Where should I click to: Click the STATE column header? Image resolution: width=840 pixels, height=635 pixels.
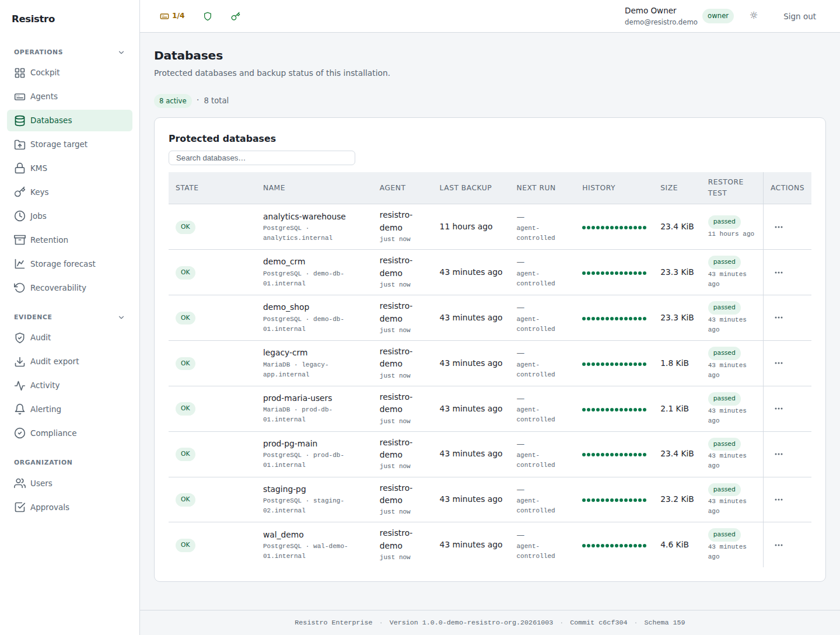click(187, 188)
